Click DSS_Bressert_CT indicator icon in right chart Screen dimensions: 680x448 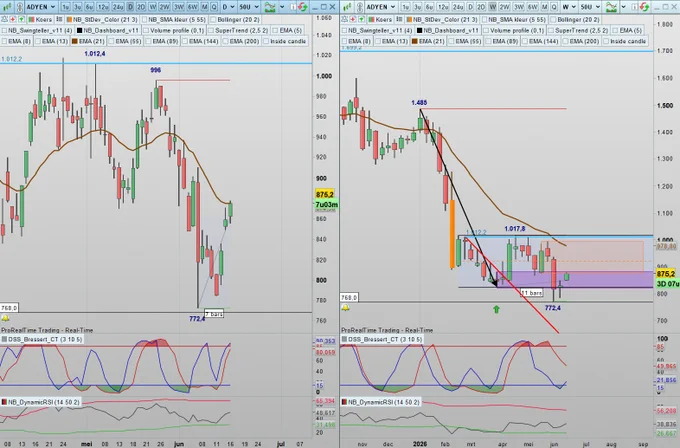(344, 339)
